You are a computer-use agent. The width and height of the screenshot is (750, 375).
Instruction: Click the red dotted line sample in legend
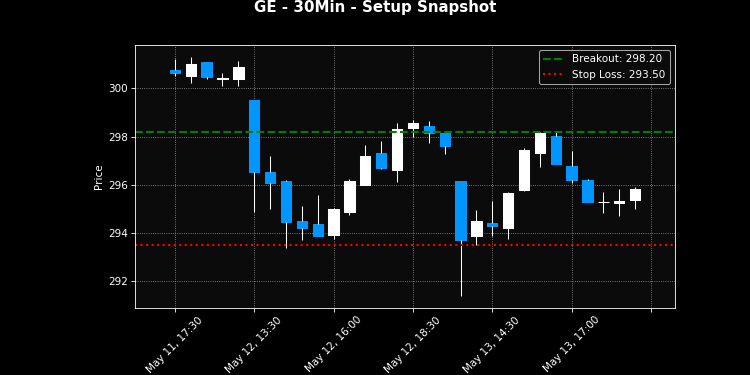coord(553,75)
